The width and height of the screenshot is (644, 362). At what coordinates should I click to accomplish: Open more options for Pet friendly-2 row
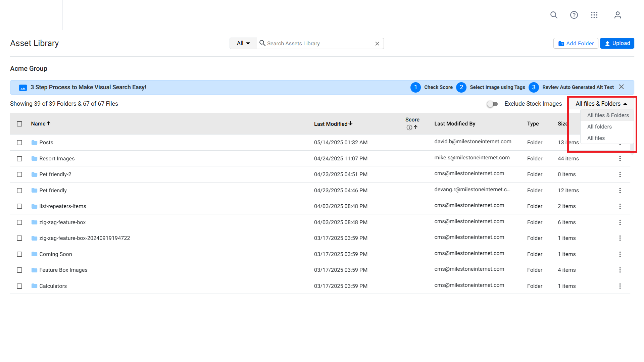coord(620,174)
